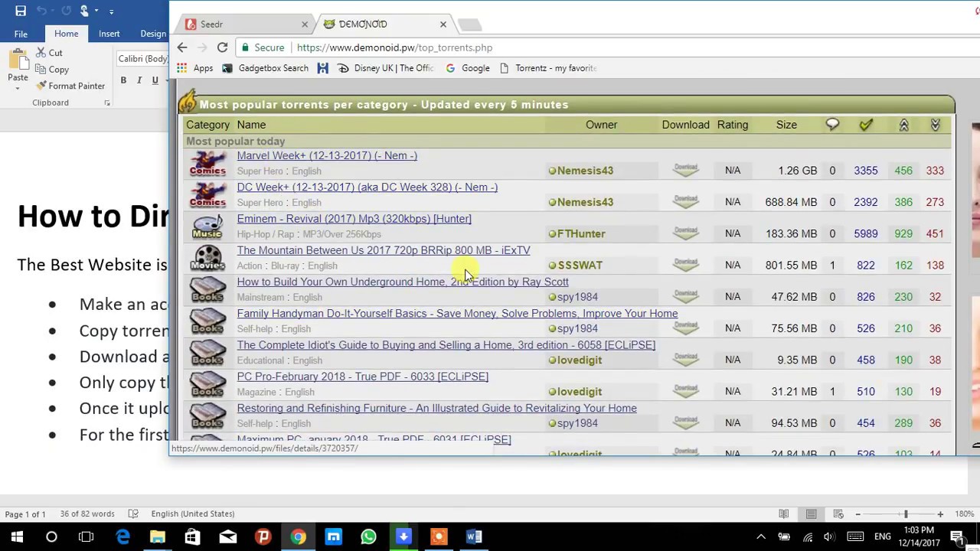The image size is (980, 551).
Task: Download the DC Week+ torrent
Action: point(685,201)
